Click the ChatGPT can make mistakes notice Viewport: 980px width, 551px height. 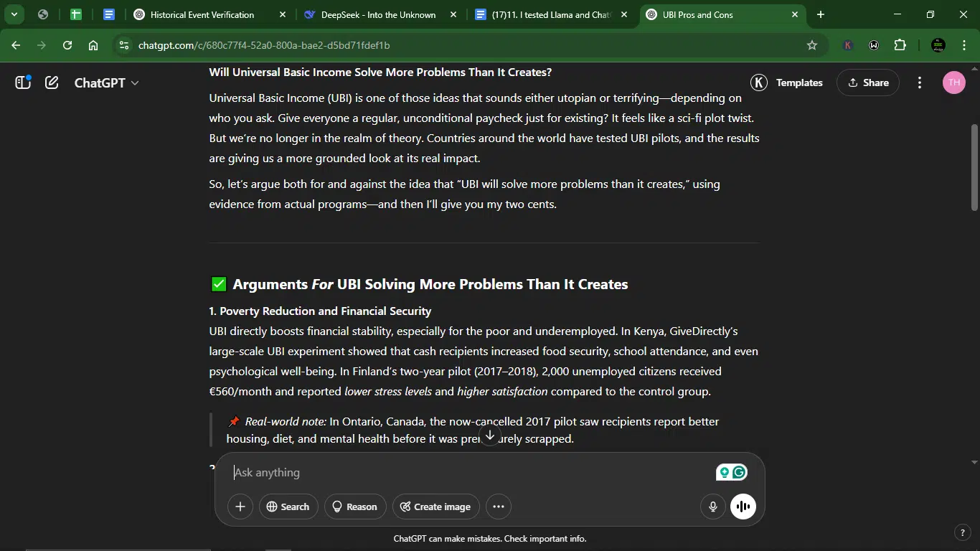click(490, 538)
